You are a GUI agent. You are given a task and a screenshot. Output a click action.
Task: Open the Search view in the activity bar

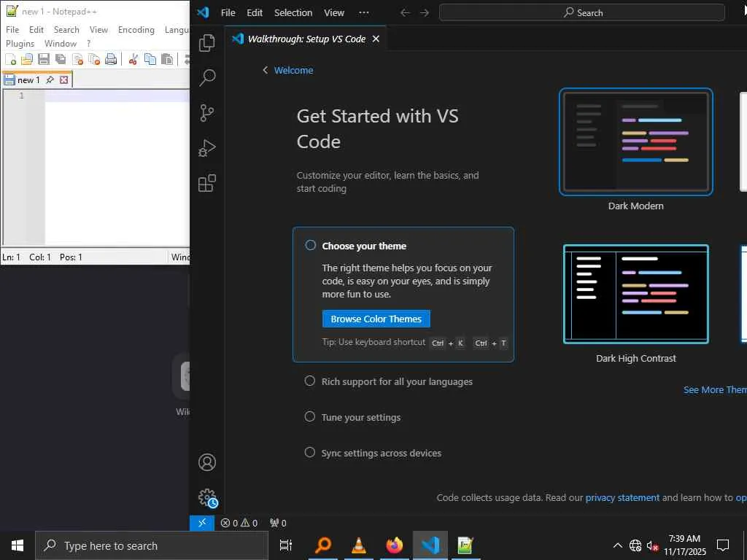click(206, 77)
